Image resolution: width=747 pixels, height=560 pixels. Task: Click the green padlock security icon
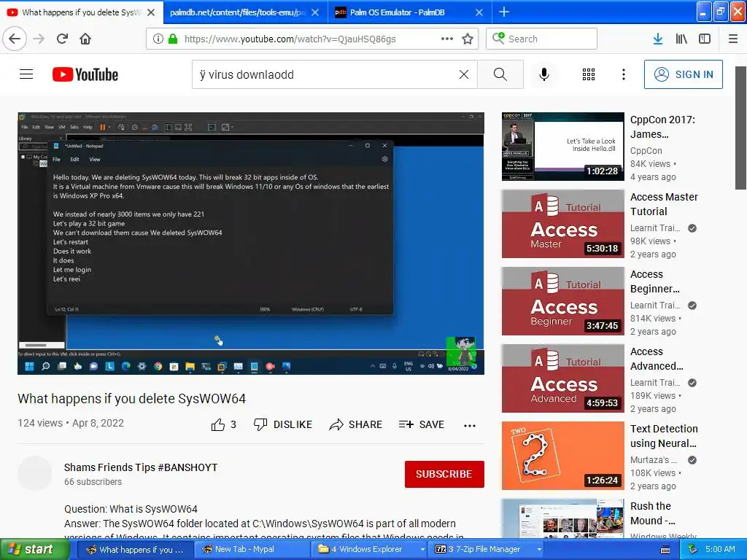coord(173,39)
